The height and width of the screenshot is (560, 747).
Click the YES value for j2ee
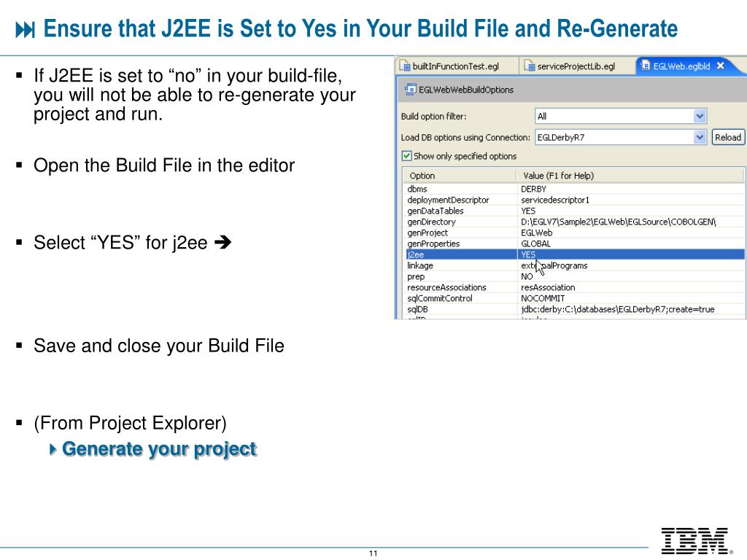coord(528,254)
